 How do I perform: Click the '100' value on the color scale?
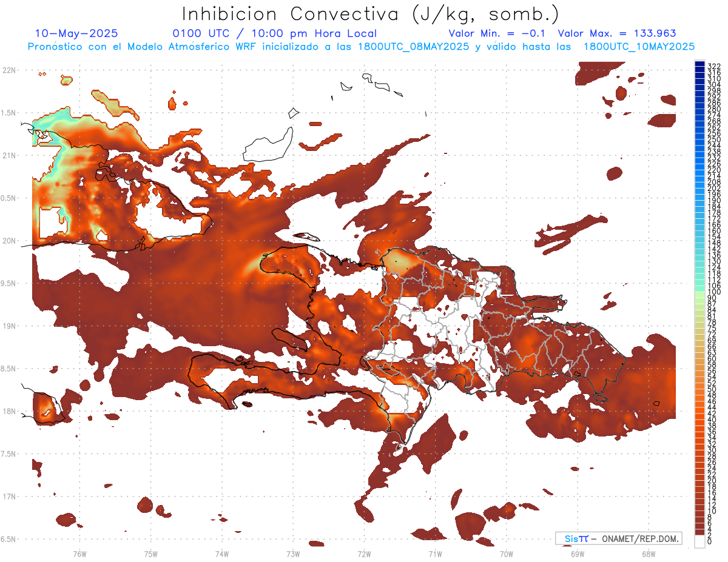pyautogui.click(x=714, y=293)
